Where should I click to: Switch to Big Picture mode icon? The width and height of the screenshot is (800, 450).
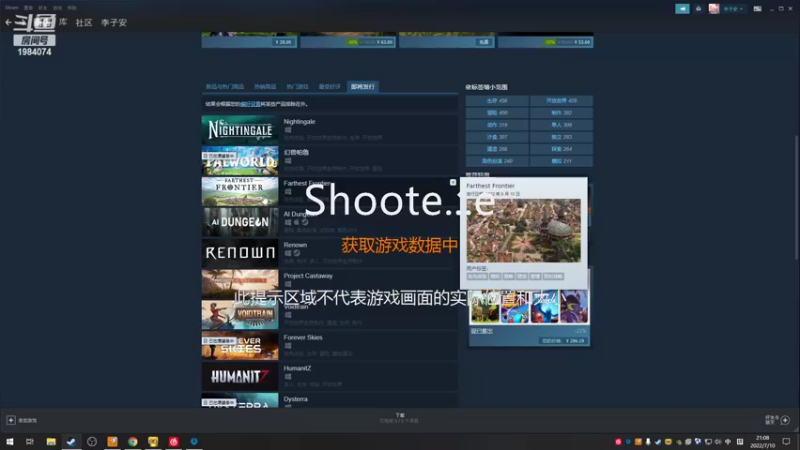(x=758, y=9)
